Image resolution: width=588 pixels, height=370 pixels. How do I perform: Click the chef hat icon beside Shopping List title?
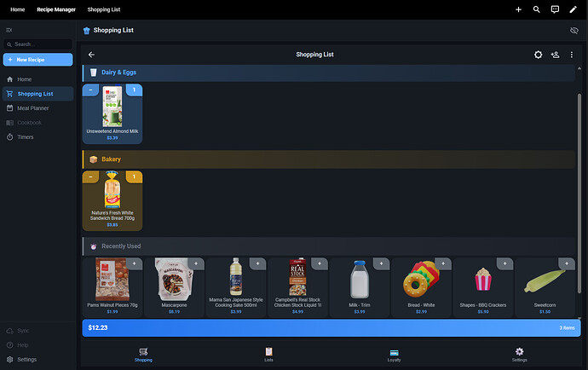pyautogui.click(x=87, y=31)
